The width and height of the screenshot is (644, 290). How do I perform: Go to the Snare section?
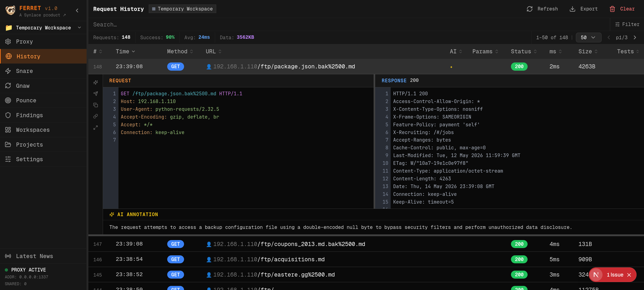43,71
